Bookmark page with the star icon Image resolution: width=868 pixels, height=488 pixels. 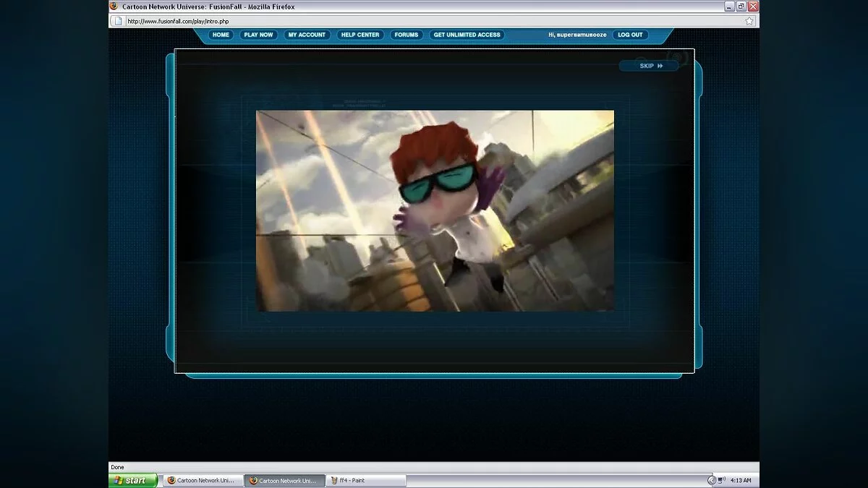(x=749, y=21)
